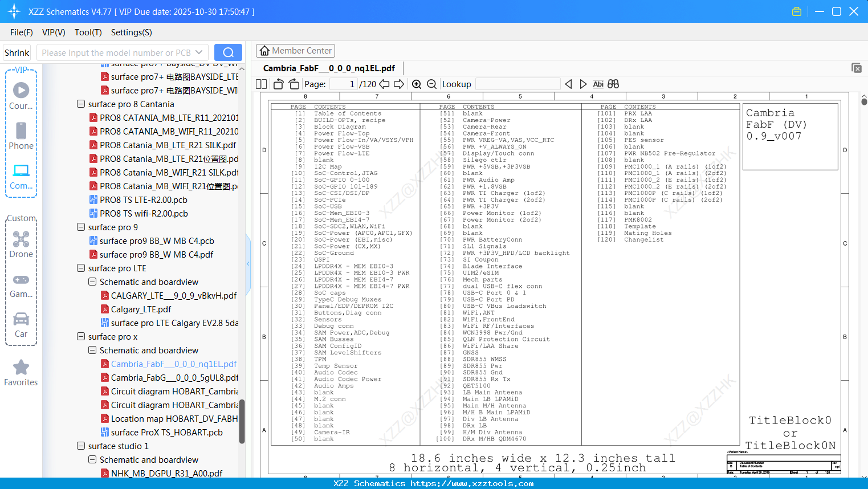
Task: Click the detach panel icon at top right
Action: [857, 68]
